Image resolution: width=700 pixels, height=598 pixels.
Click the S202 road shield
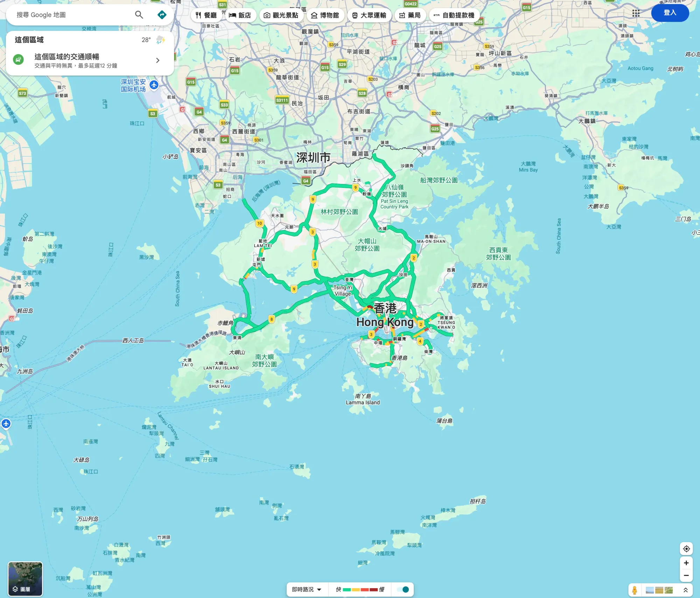436,113
